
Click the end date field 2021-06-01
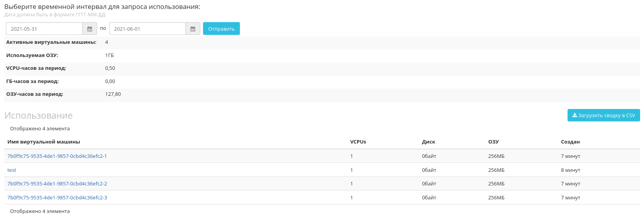[148, 29]
